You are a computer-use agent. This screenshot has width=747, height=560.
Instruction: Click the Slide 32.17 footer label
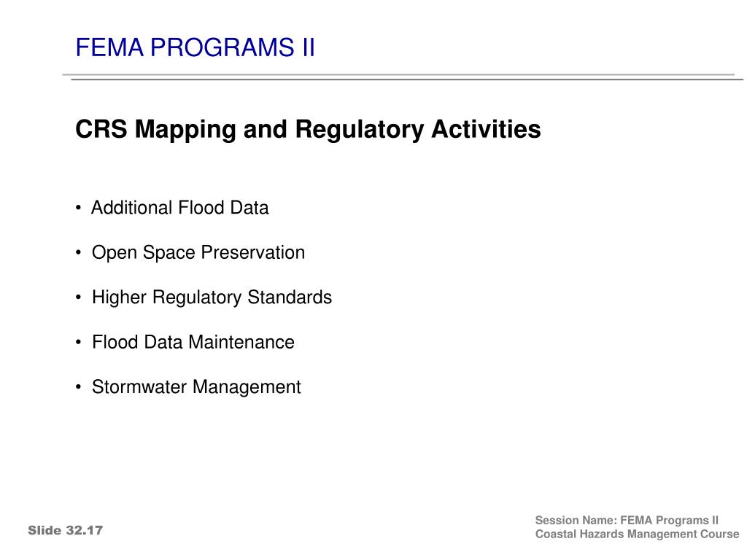pyautogui.click(x=65, y=531)
